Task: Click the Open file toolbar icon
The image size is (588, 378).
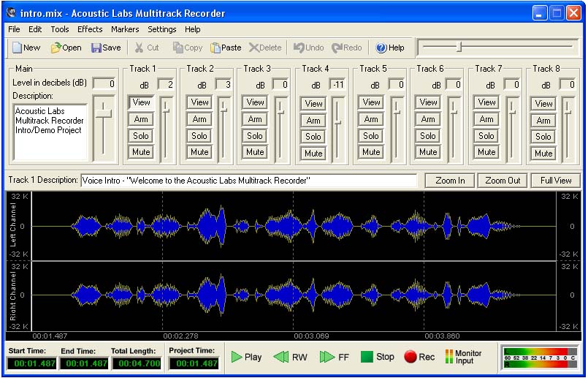Action: tap(66, 48)
